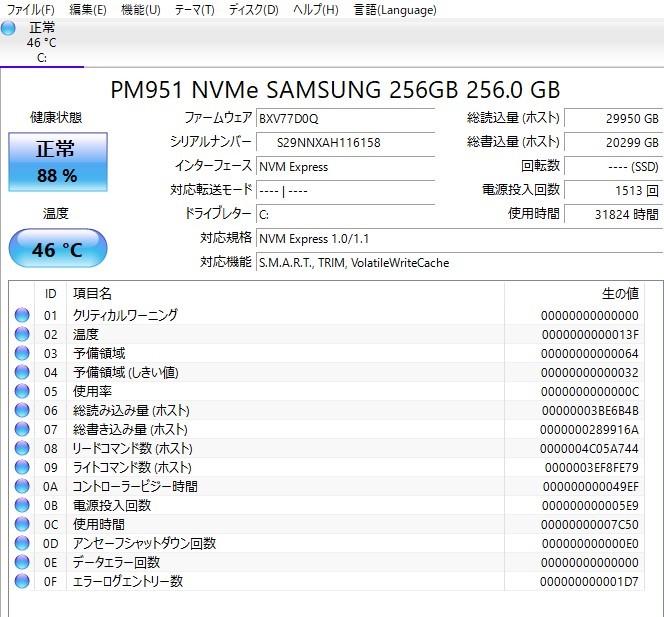The height and width of the screenshot is (617, 664).
Task: Select the 温度 attribute name in row 02
Action: click(86, 334)
